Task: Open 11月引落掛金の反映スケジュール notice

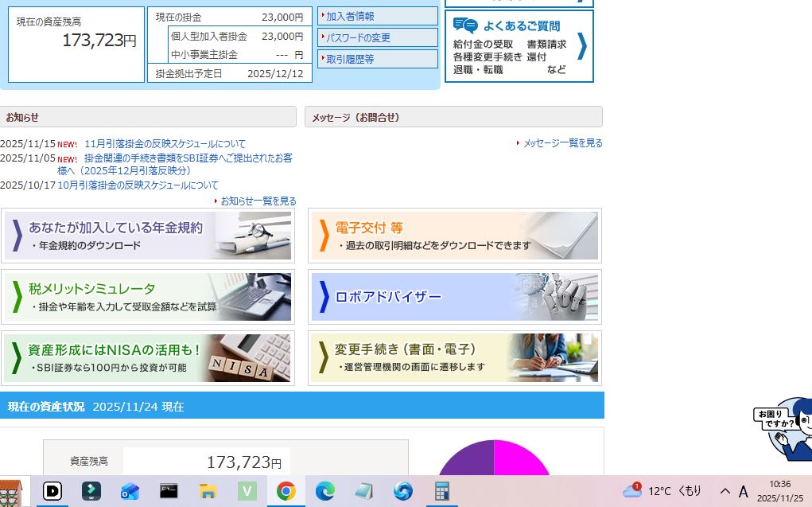Action: pos(165,144)
